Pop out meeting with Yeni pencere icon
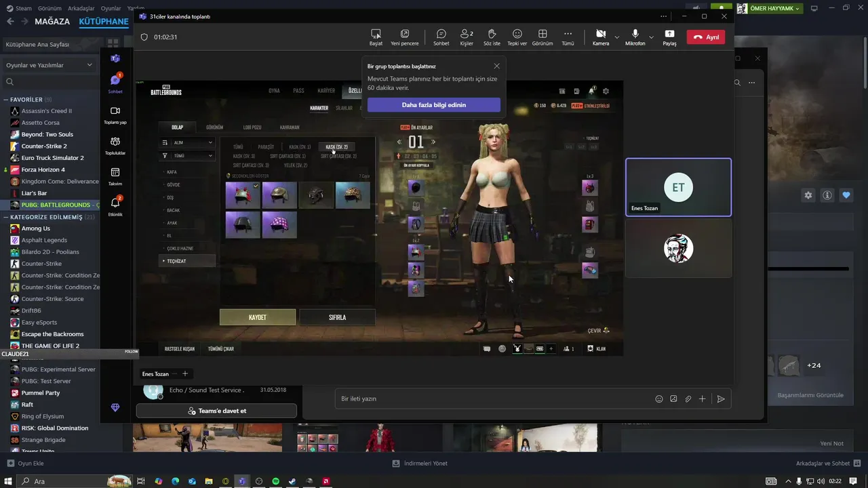Image resolution: width=868 pixels, height=488 pixels. (405, 37)
